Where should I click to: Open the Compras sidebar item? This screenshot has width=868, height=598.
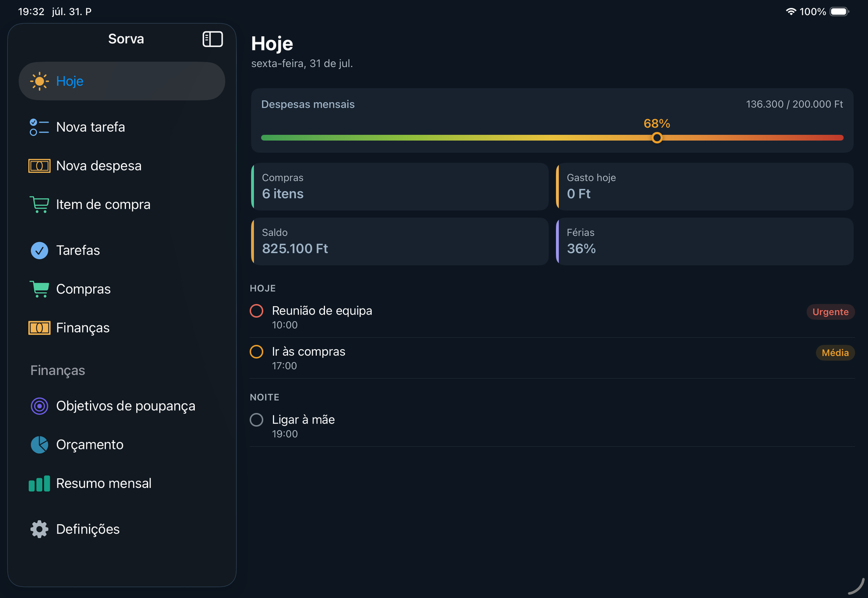tap(122, 289)
